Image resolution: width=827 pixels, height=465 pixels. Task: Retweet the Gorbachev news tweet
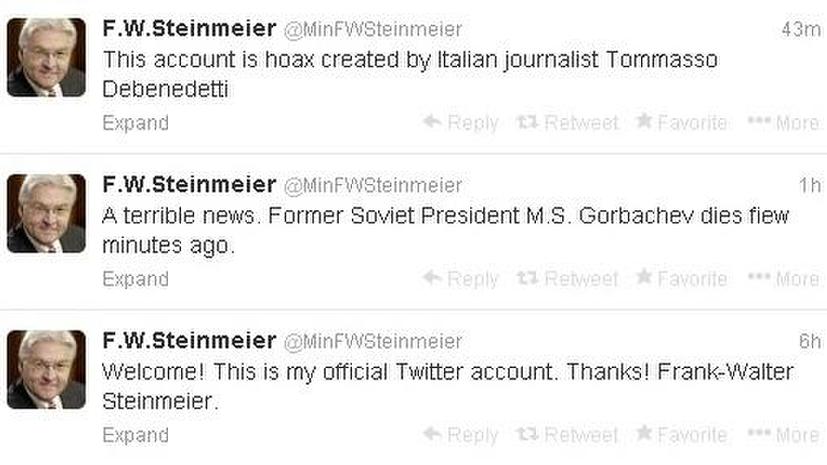[568, 278]
